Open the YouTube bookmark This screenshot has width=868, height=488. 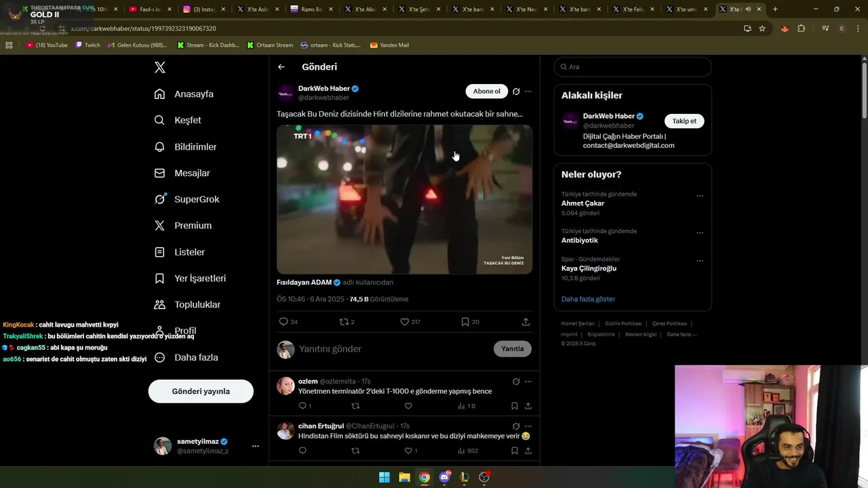point(47,45)
